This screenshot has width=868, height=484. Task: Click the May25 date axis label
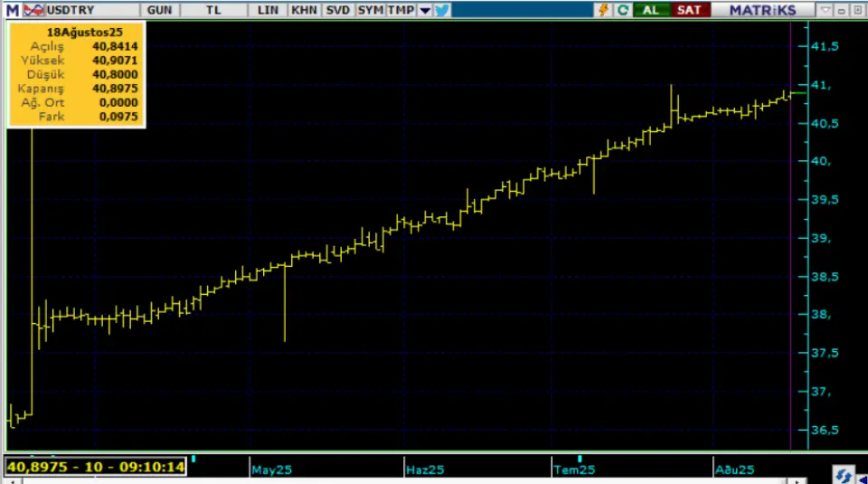[271, 470]
